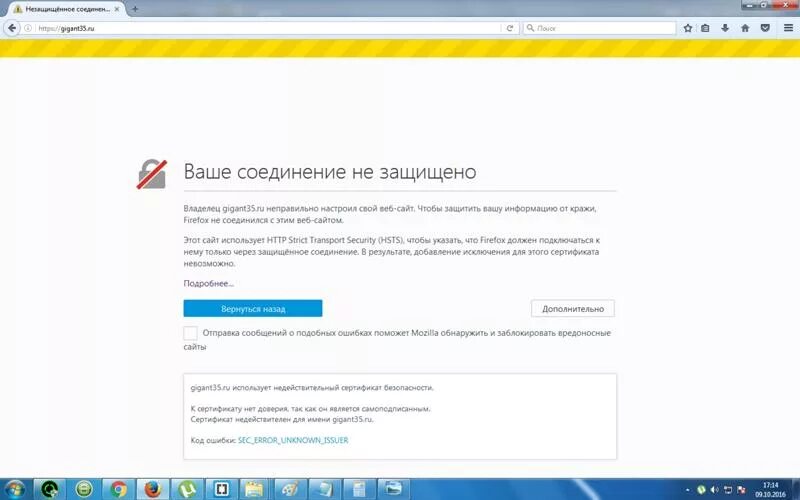
Task: Click the crossed-out padlock warning icon
Action: tap(152, 174)
